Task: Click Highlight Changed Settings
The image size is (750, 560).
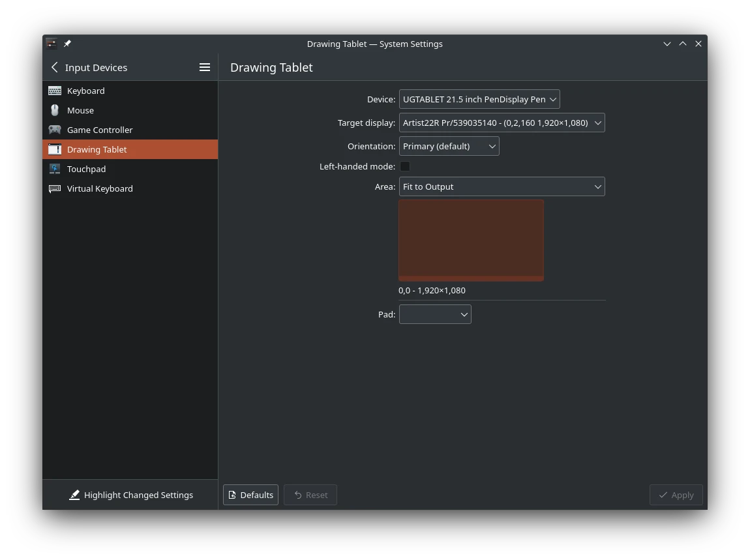Action: click(x=131, y=495)
